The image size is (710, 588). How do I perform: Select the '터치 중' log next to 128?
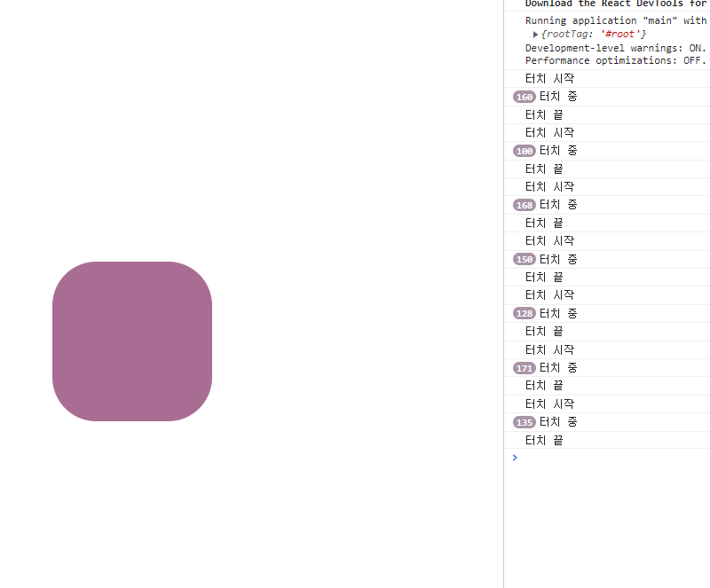[x=558, y=313]
